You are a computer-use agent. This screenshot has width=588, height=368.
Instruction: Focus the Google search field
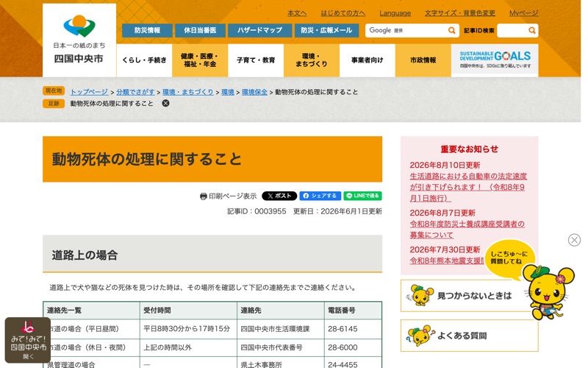pyautogui.click(x=406, y=30)
